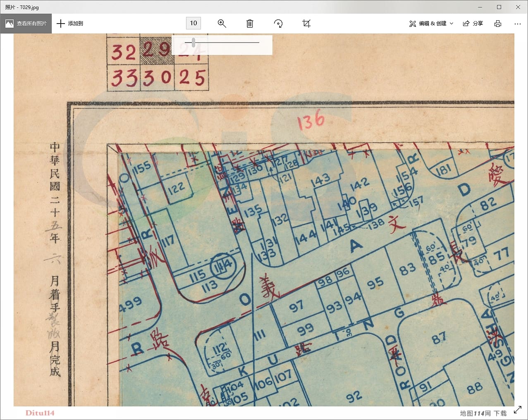The image size is (528, 420).
Task: Minimize the Photos window
Action: point(480,7)
